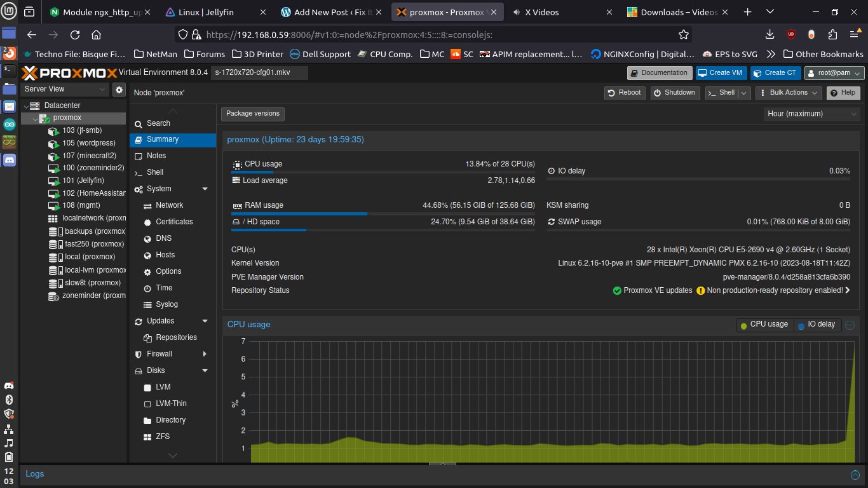This screenshot has height=488, width=868.
Task: Click the Package versions button
Action: (253, 114)
